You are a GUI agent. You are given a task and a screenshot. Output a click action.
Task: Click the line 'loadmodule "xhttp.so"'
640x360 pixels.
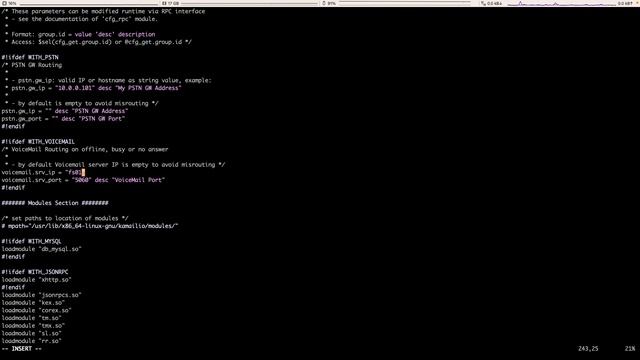coord(36,280)
